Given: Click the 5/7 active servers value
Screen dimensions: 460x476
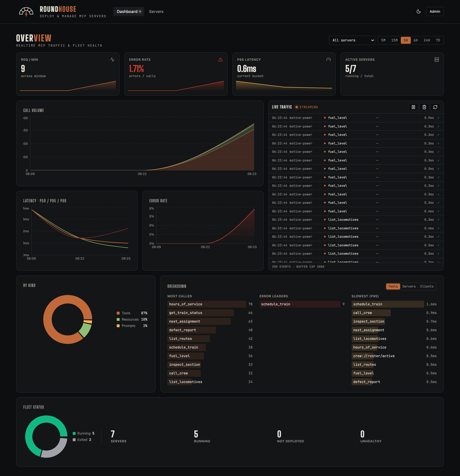Looking at the screenshot, I should pyautogui.click(x=351, y=69).
